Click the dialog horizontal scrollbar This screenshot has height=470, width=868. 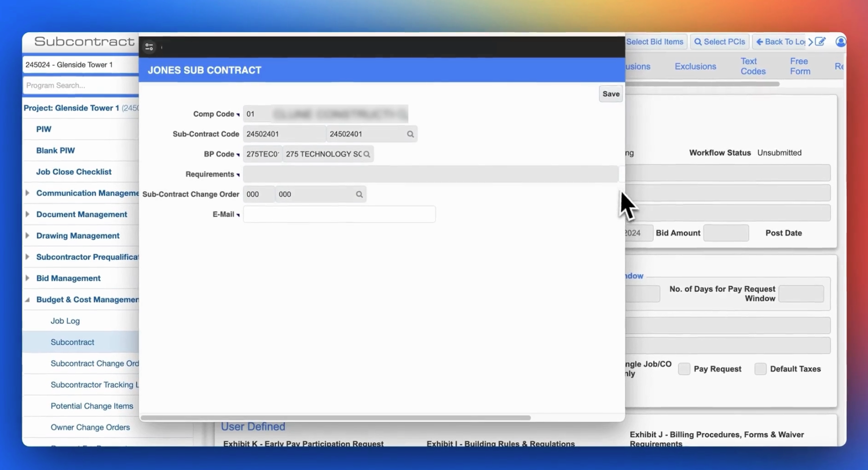click(x=336, y=417)
